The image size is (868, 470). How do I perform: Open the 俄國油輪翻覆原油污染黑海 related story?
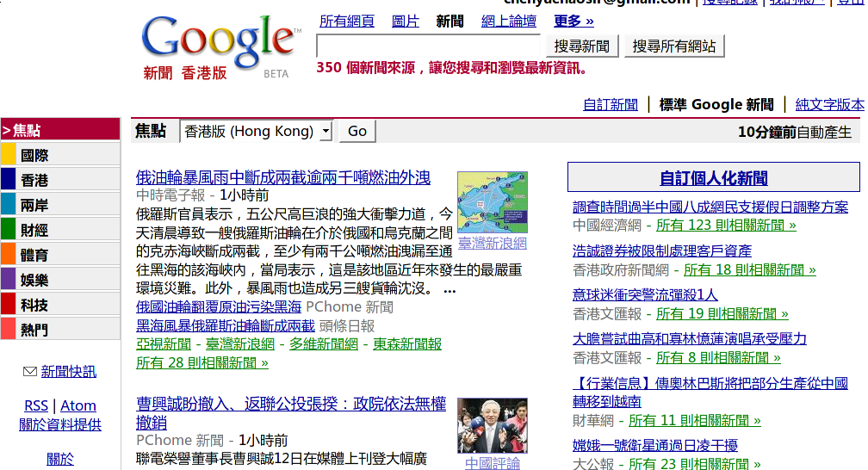pyautogui.click(x=219, y=306)
